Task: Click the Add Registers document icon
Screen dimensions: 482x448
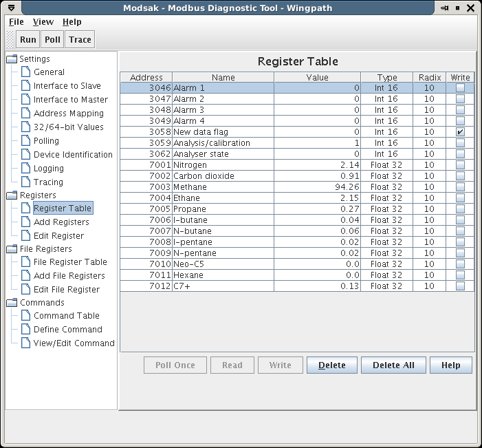Action: point(26,222)
